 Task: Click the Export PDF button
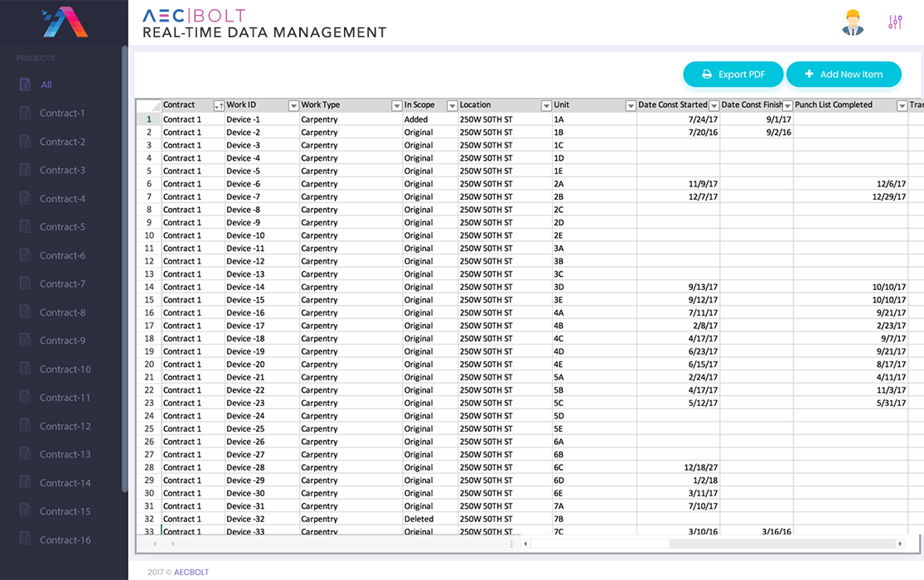(733, 75)
